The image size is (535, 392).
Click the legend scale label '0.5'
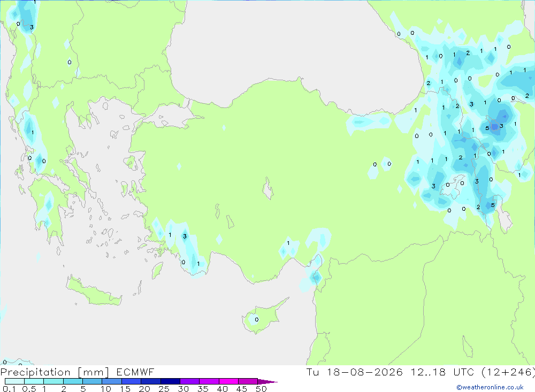point(29,389)
